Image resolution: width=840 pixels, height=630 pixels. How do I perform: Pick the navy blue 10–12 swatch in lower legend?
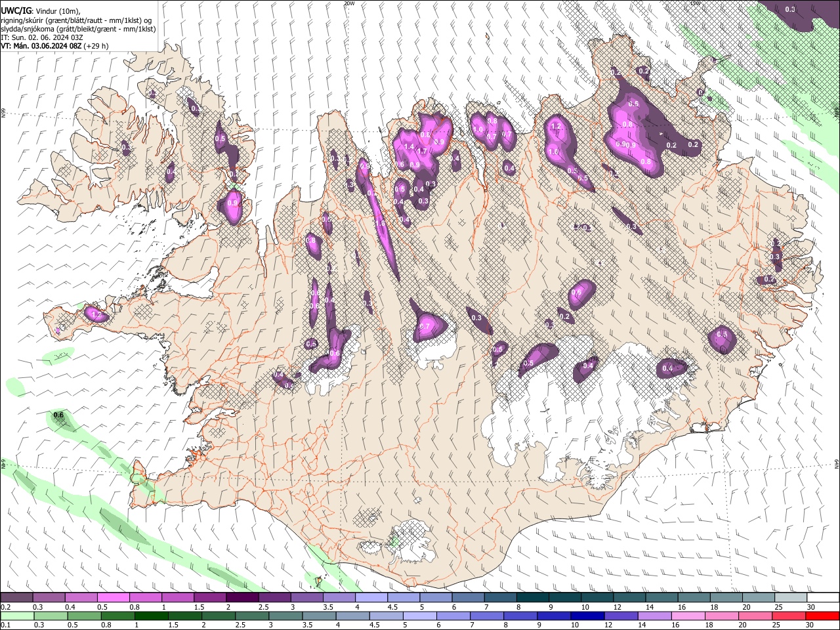coord(588,616)
